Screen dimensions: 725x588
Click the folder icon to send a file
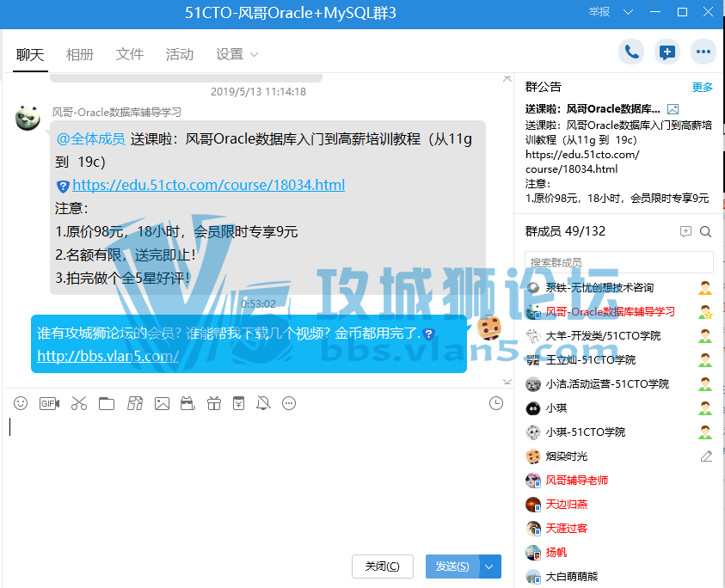[107, 403]
